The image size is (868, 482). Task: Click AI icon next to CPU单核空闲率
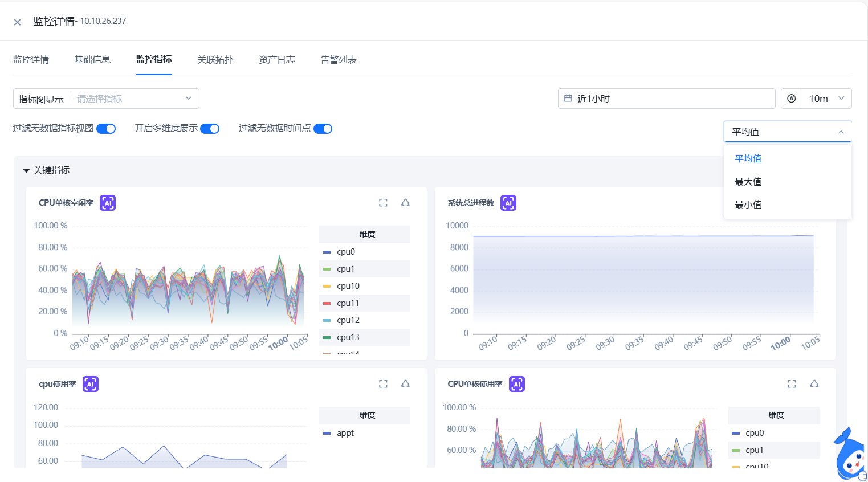coord(108,203)
